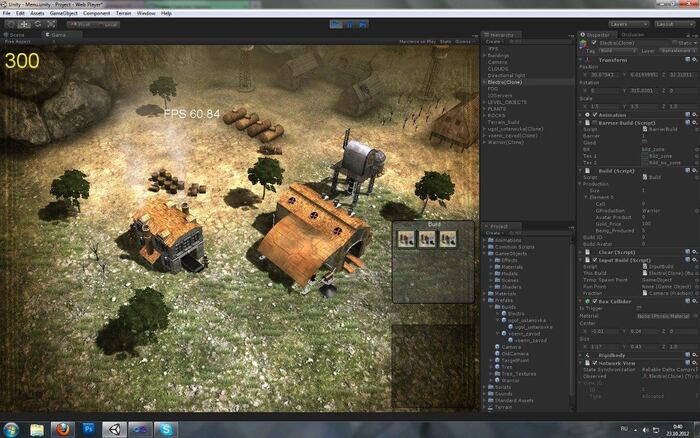Toggle the Electro(Clone) active checkbox

594,43
